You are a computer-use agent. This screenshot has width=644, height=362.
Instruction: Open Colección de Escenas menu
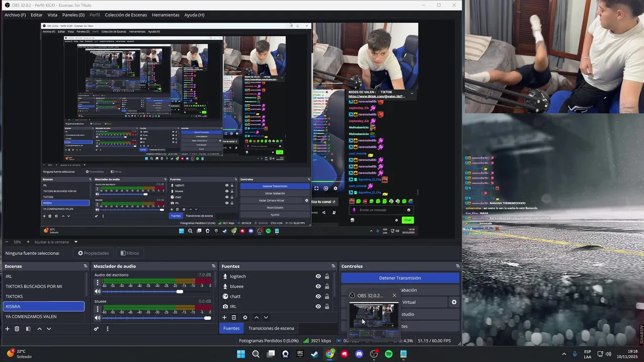coord(126,15)
